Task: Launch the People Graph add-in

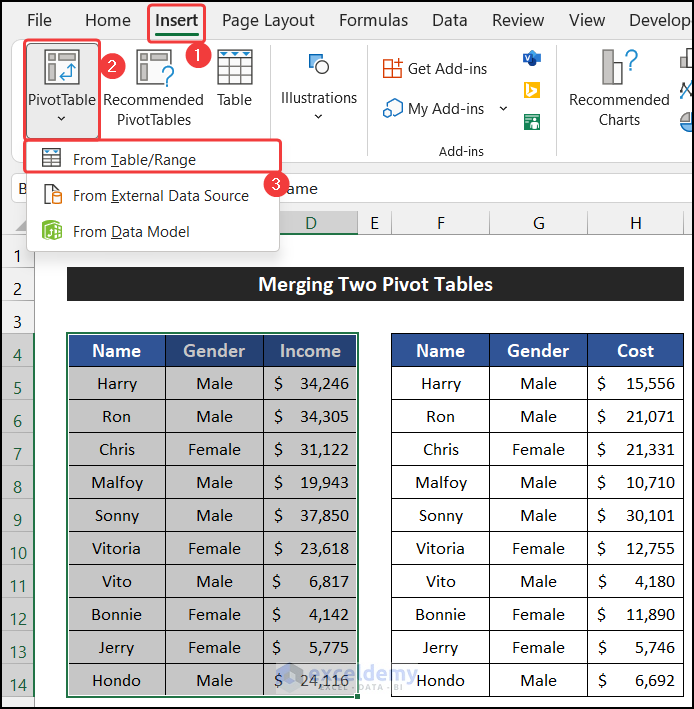Action: [x=532, y=122]
